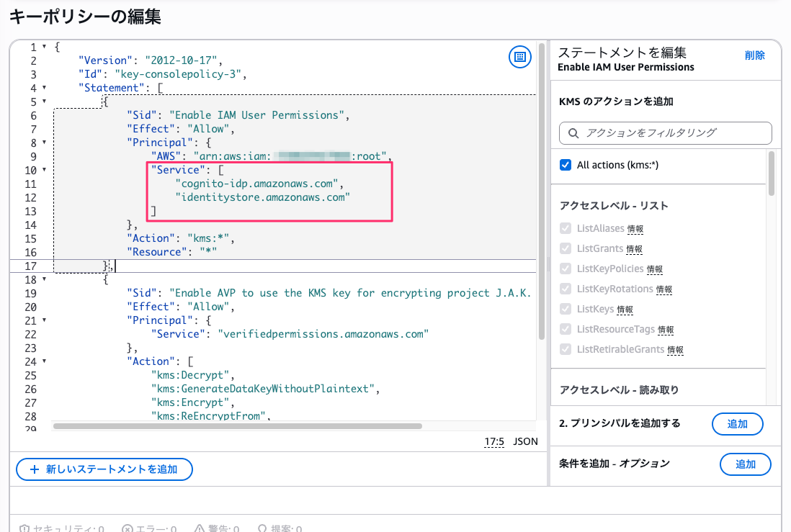
Task: Open 情報 link next to ListKeyRotations
Action: [x=664, y=289]
